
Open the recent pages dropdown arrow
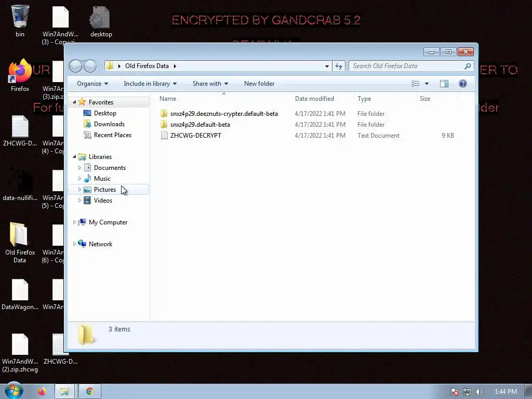point(100,66)
